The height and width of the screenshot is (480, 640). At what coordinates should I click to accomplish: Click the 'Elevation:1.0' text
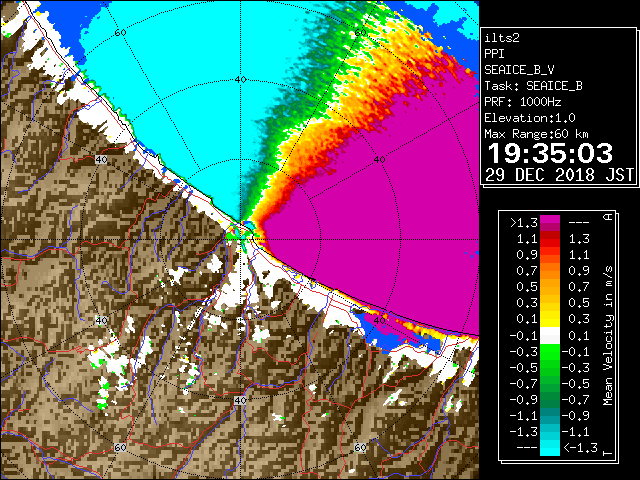pyautogui.click(x=530, y=118)
